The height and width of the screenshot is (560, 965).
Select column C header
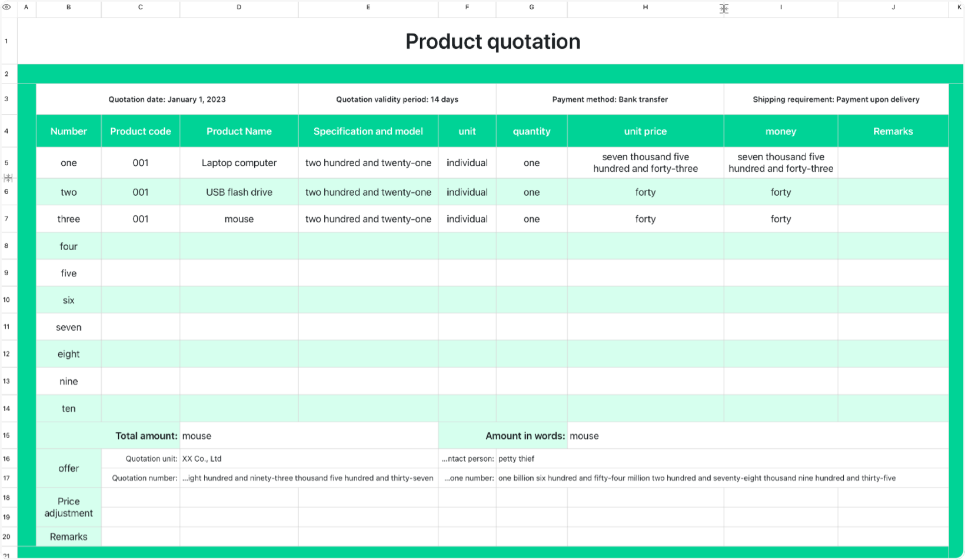141,8
